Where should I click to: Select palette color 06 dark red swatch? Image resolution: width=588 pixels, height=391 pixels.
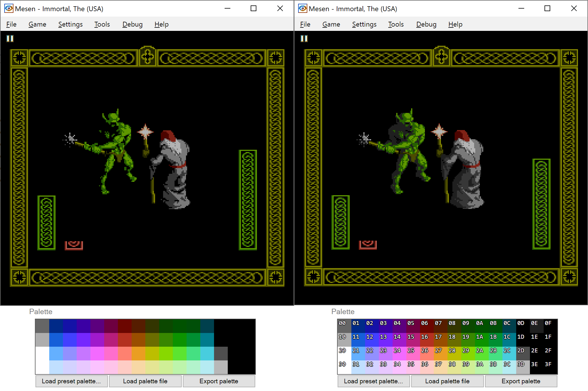click(427, 326)
